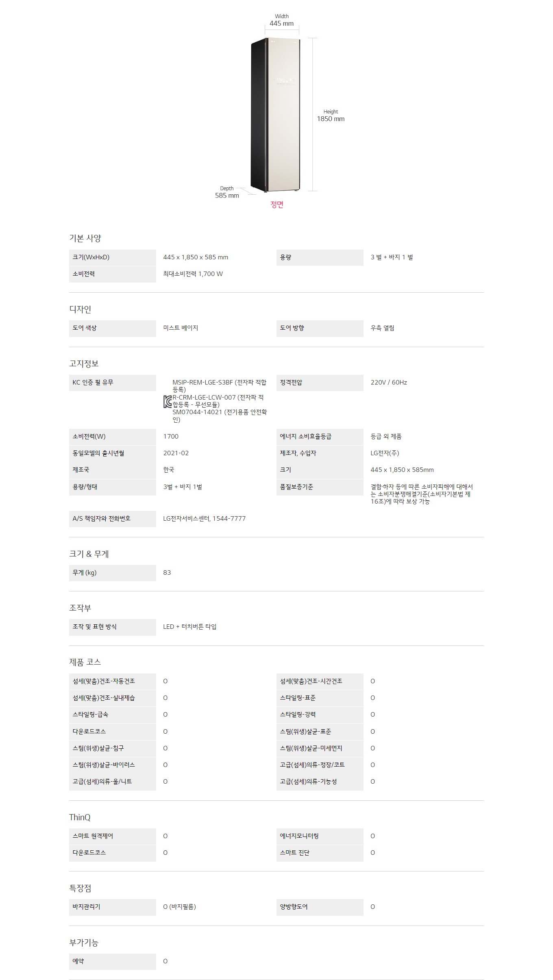Click the 품질보증기준 description text
The image size is (553, 980).
click(421, 494)
